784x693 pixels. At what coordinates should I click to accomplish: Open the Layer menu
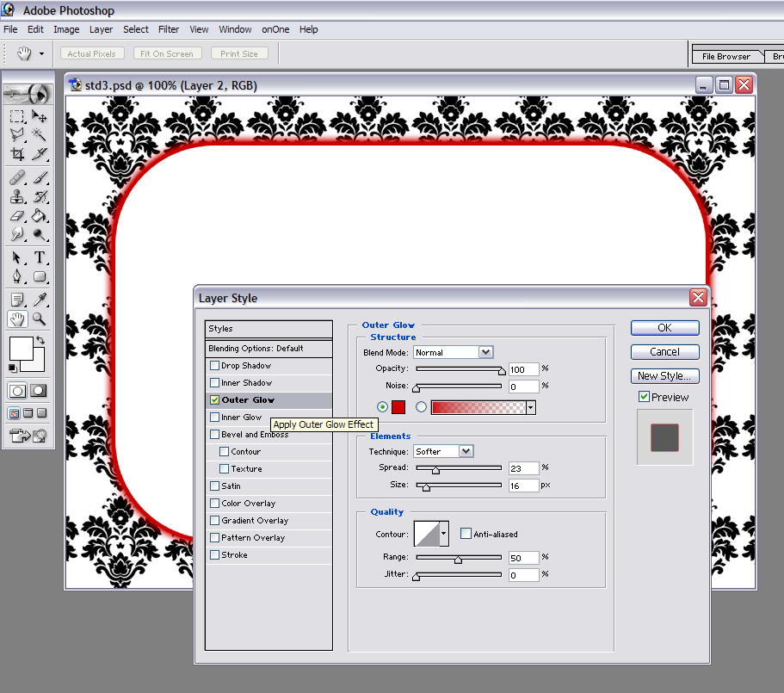click(101, 29)
